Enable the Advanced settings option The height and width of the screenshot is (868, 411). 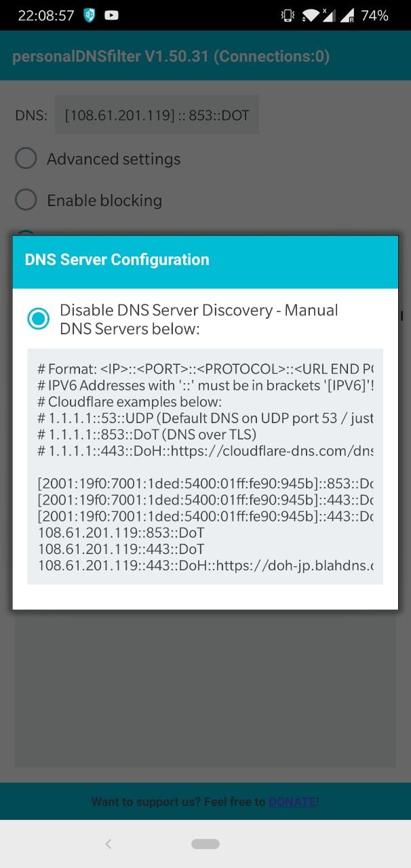pyautogui.click(x=26, y=159)
